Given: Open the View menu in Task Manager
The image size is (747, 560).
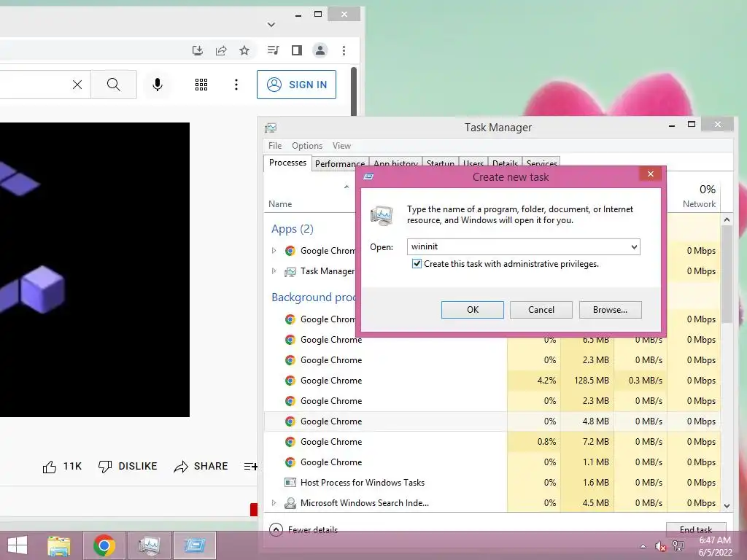Looking at the screenshot, I should pyautogui.click(x=341, y=146).
